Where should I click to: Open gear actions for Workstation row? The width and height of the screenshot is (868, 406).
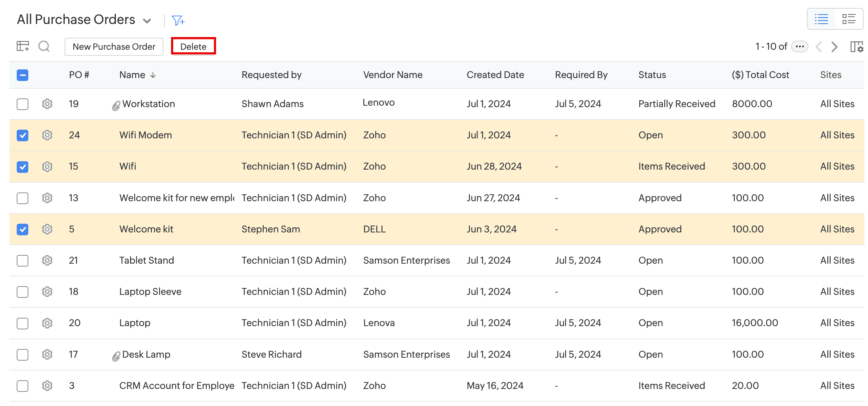click(x=47, y=104)
